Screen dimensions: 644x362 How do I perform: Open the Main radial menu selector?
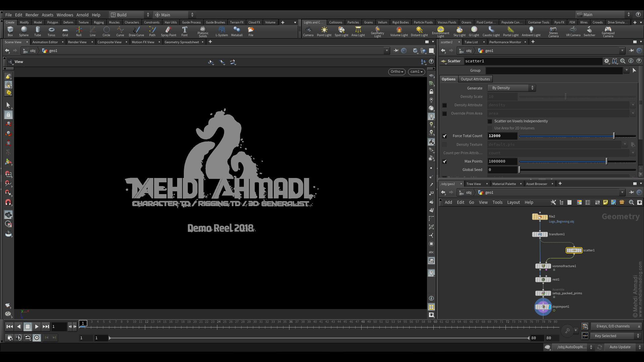click(x=174, y=15)
